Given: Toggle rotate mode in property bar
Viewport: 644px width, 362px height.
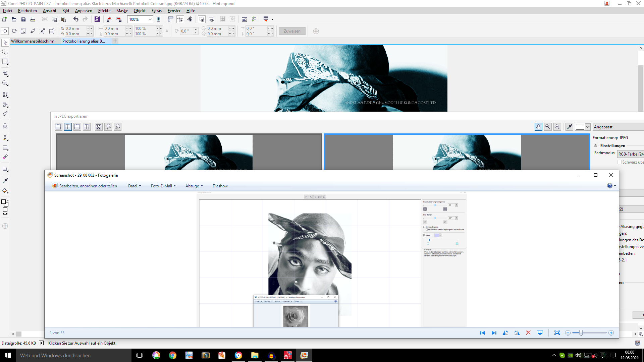Looking at the screenshot, I should pos(14,31).
